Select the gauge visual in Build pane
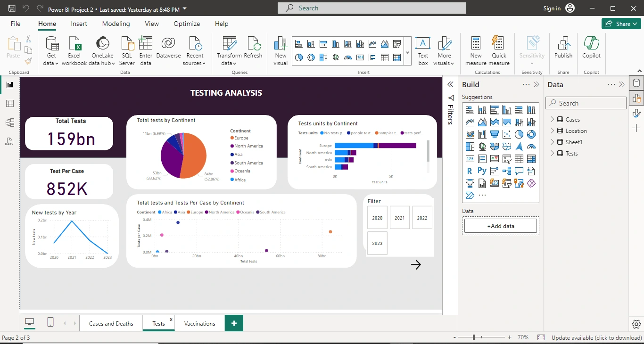This screenshot has height=344, width=644. pos(531,147)
